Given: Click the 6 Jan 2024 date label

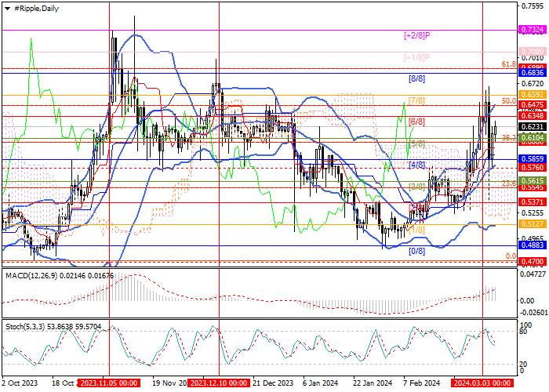Looking at the screenshot, I should pos(320,383).
